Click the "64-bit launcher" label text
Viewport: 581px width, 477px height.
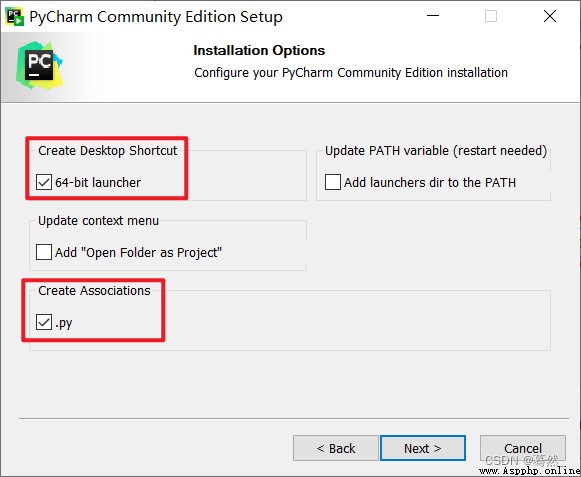[98, 182]
